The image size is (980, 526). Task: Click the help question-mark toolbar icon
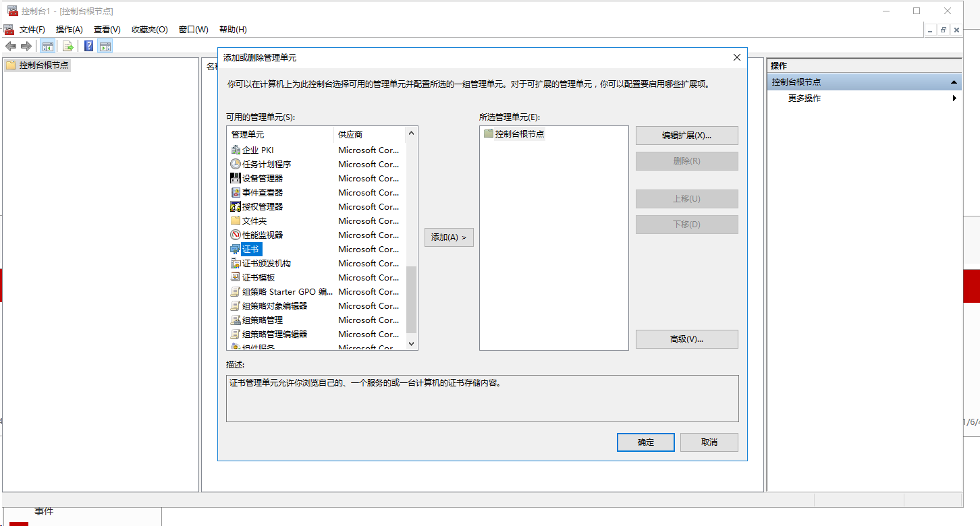click(x=88, y=45)
